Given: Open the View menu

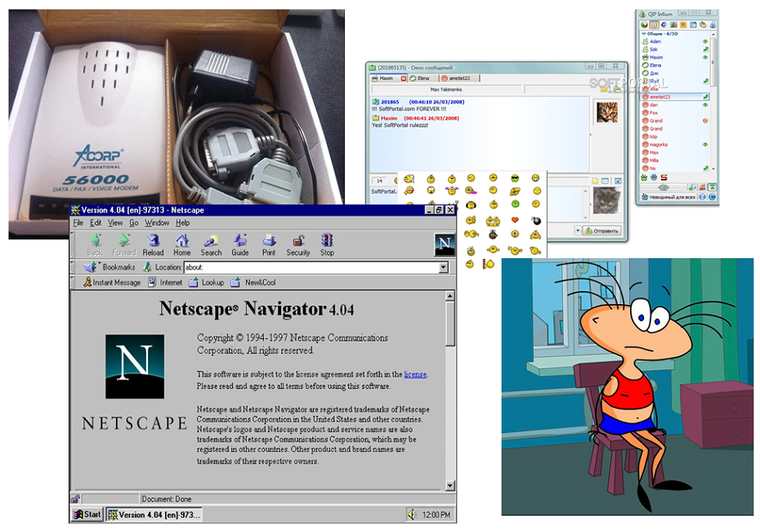Looking at the screenshot, I should coord(115,223).
